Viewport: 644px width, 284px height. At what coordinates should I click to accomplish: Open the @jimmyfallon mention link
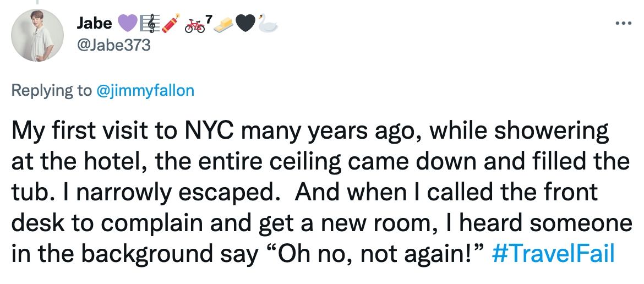[x=145, y=90]
